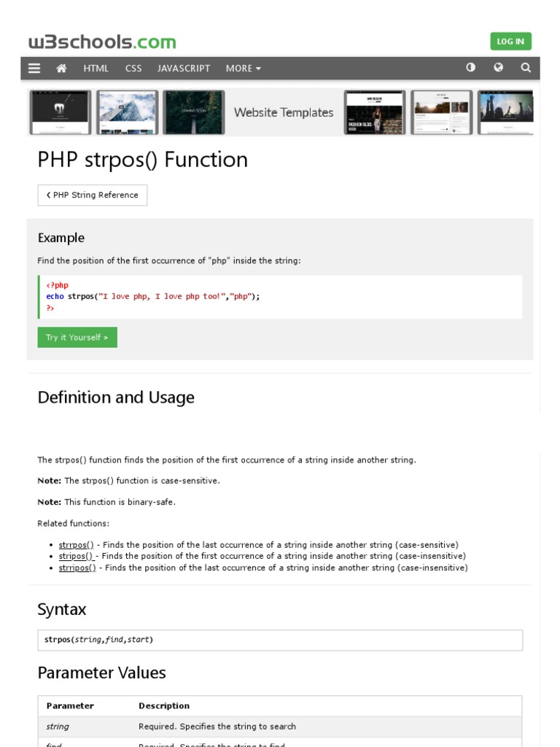Screen dimensions: 560x747
Task: Click the Website Templates banner text
Action: point(284,112)
